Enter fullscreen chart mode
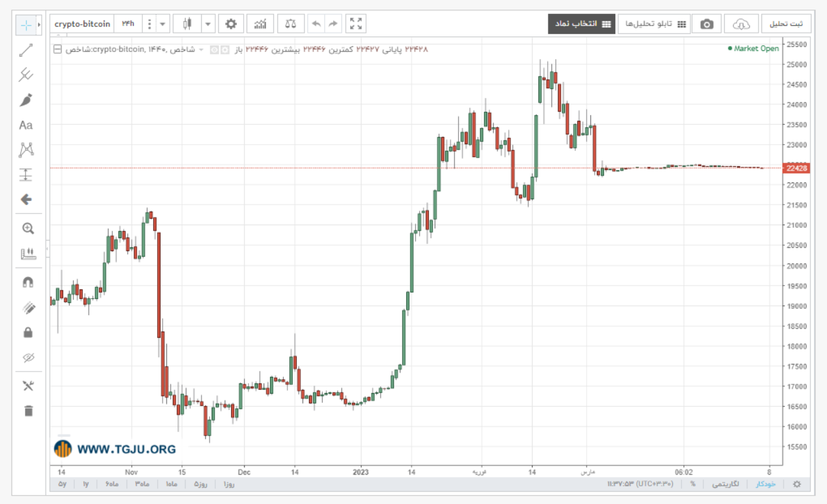Screen dimensions: 827x504 356,24
